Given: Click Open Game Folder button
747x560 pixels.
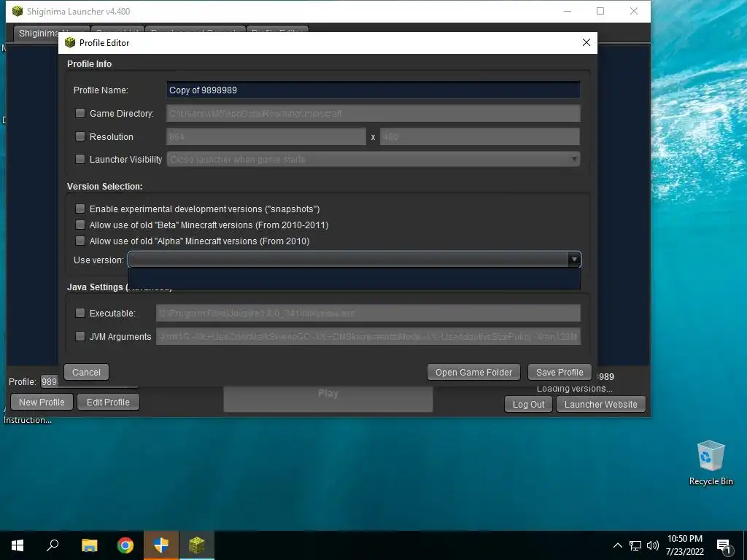Looking at the screenshot, I should [x=473, y=373].
